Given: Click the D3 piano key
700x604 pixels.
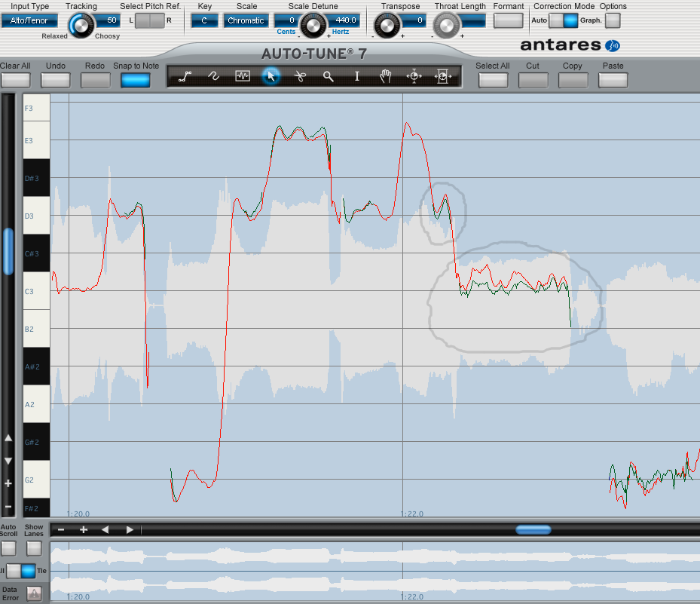Looking at the screenshot, I should [37, 216].
